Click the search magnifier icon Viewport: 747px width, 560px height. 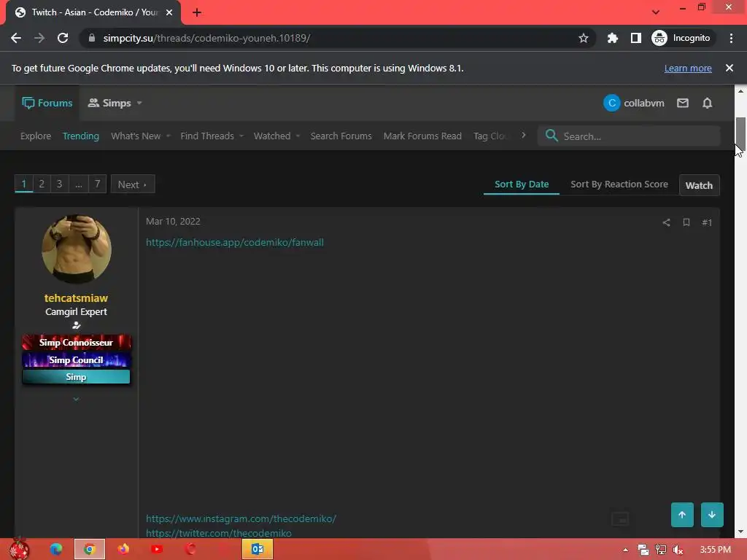click(x=551, y=136)
